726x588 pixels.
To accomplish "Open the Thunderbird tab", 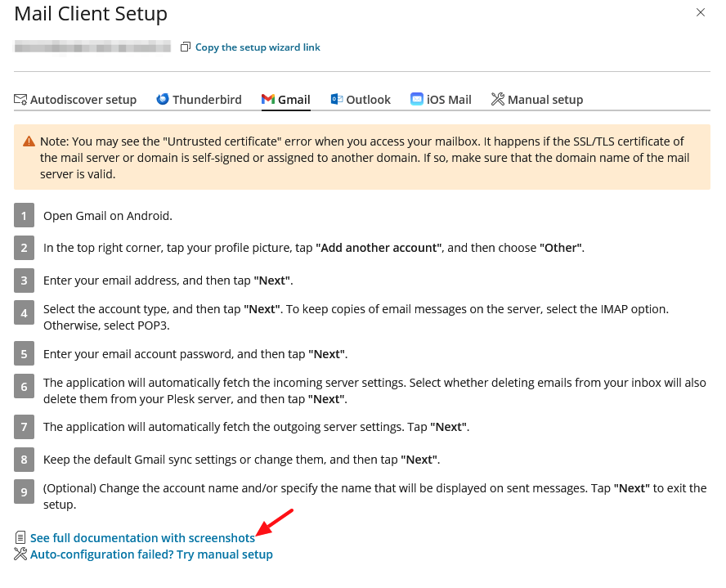I will coord(199,100).
